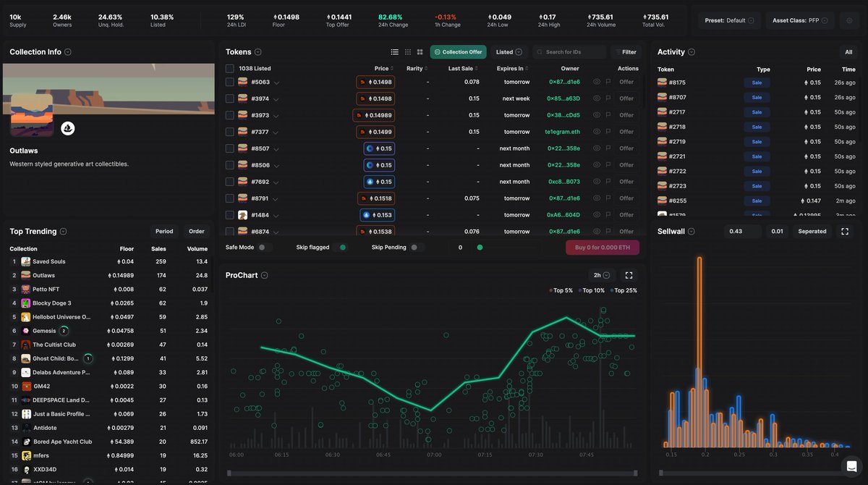The height and width of the screenshot is (485, 868).
Task: Open Activity panel dropdown chevron
Action: click(692, 52)
